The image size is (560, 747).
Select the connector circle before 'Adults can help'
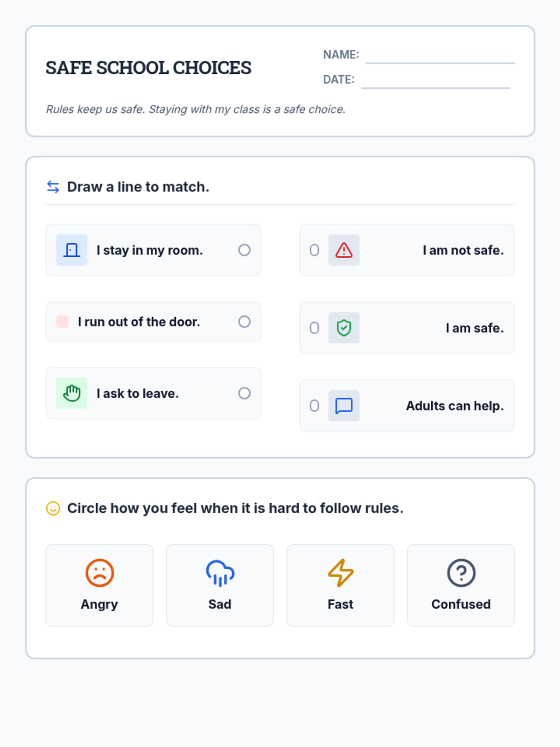[x=315, y=406]
